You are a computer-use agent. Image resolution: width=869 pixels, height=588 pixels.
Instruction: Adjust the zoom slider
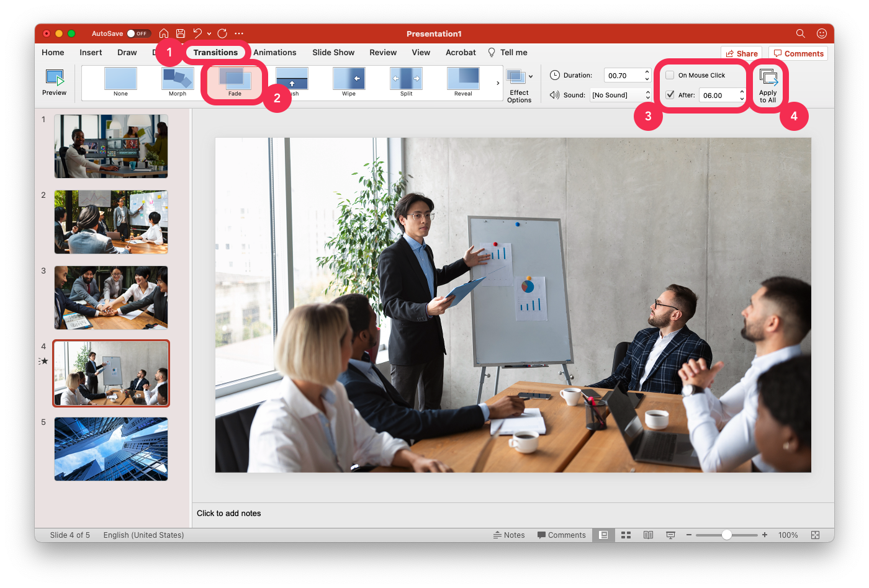(726, 535)
